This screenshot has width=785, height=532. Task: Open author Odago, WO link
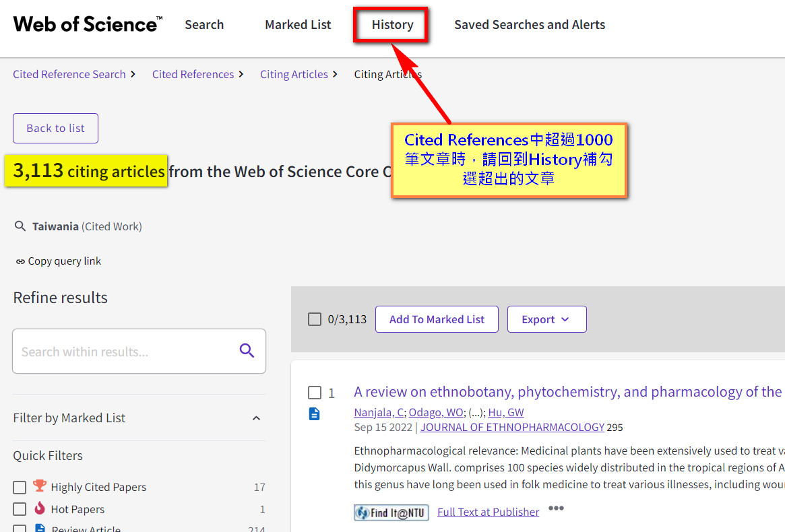[x=435, y=412]
